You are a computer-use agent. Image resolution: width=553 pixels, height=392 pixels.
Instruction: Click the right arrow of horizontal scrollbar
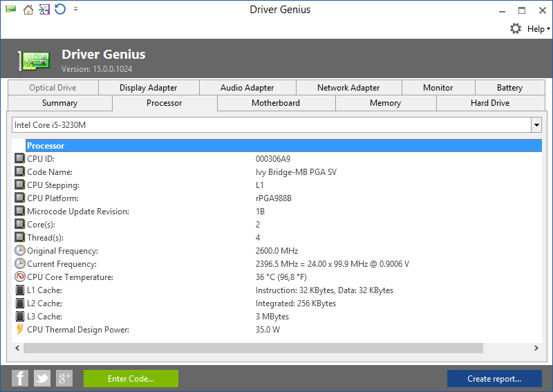tap(536, 348)
